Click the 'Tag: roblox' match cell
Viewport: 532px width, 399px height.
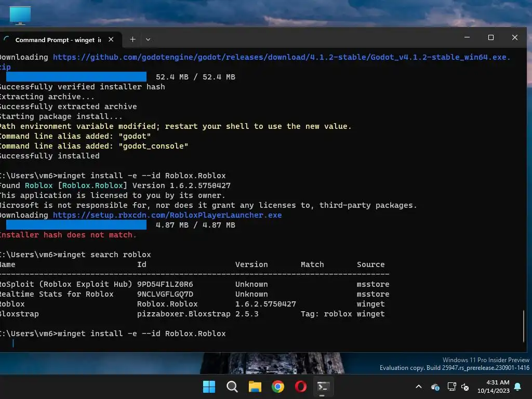(326, 314)
